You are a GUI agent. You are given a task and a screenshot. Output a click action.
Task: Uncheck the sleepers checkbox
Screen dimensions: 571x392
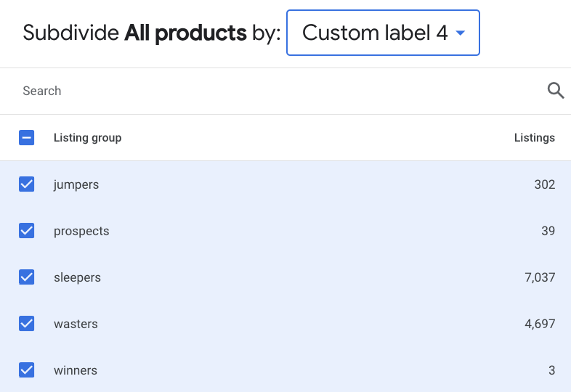coord(27,277)
